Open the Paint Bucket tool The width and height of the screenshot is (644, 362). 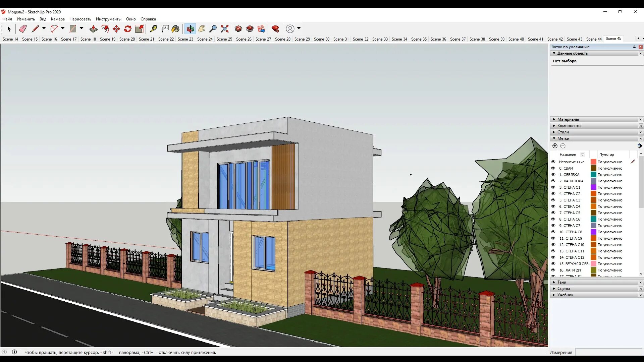tap(175, 29)
